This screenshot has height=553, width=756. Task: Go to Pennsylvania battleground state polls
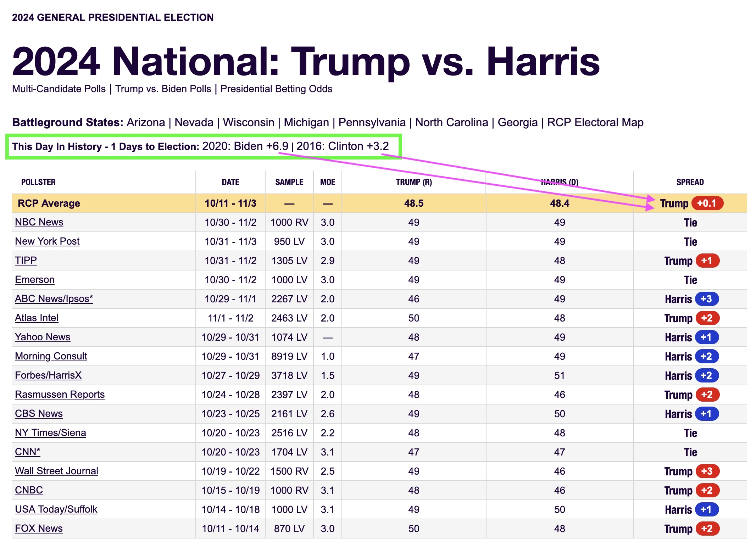pos(372,122)
